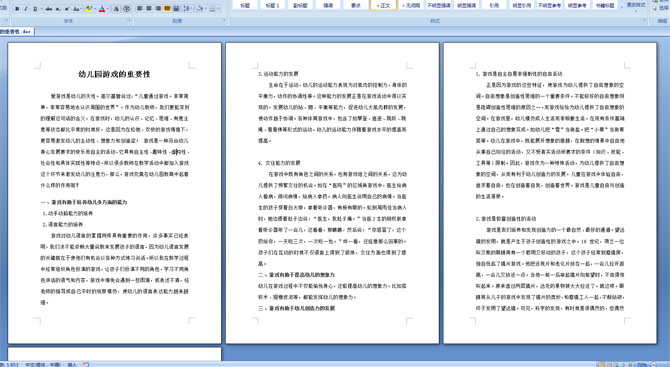Apply superscript formatting
The height and width of the screenshot is (367, 670).
tap(67, 9)
